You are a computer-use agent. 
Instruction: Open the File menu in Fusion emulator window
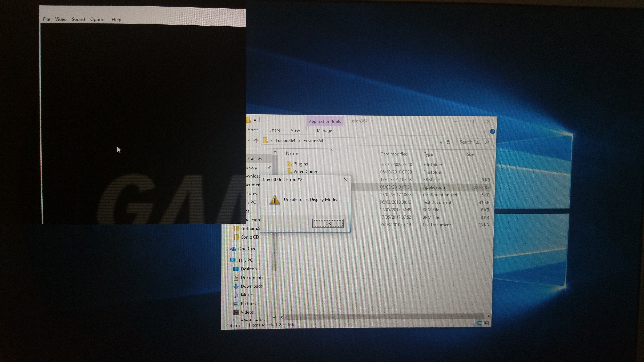[x=47, y=19]
